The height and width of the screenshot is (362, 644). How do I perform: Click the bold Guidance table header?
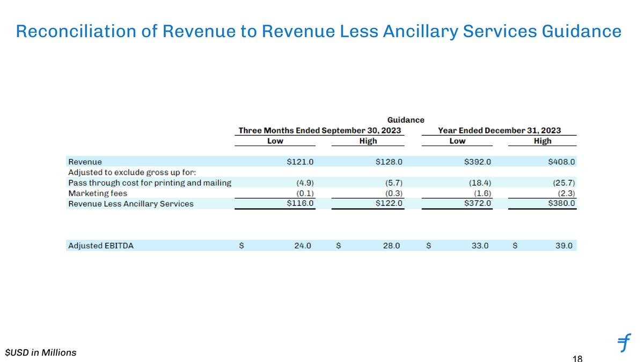point(406,120)
